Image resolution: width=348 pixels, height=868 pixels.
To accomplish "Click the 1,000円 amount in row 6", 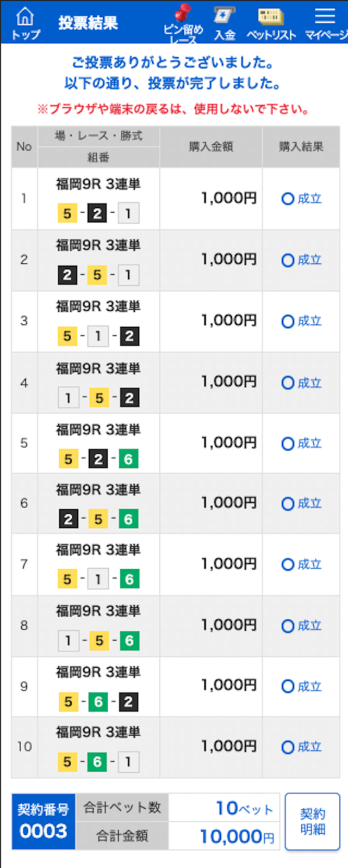I will click(229, 503).
